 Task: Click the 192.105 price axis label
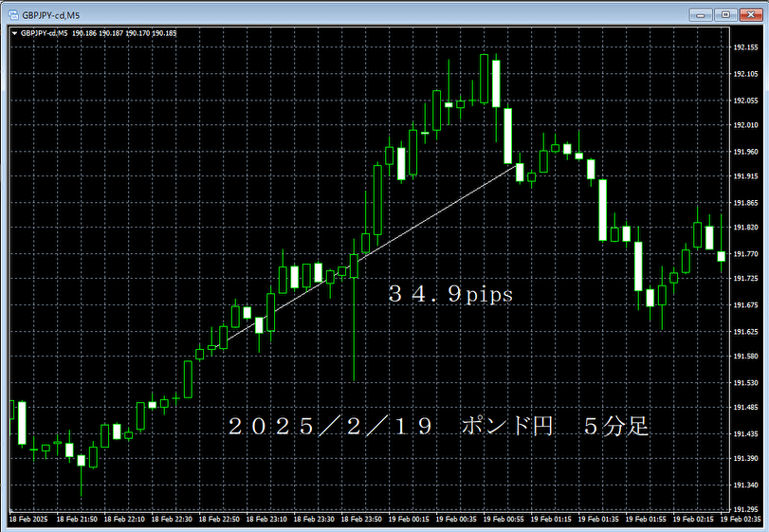745,74
